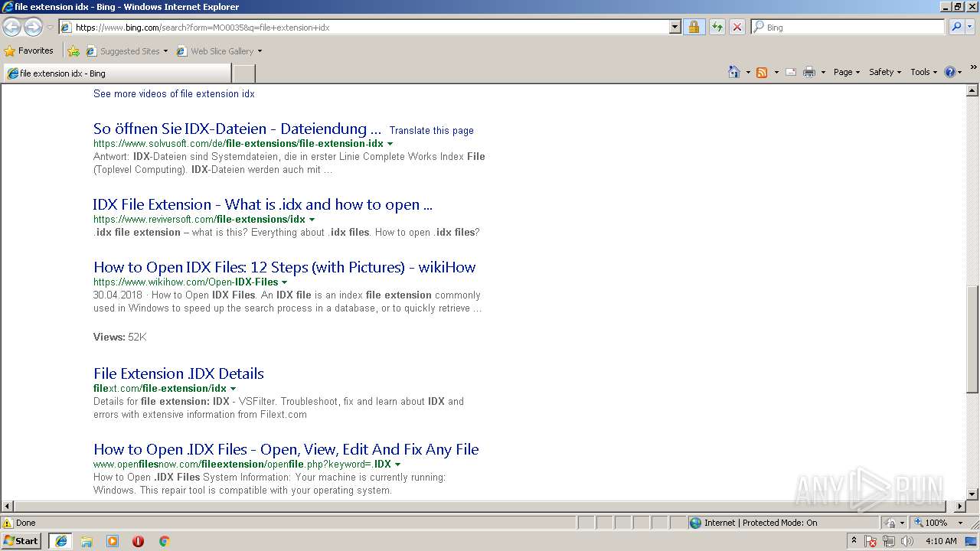This screenshot has height=551, width=980.
Task: Click the taskbar clock 4:10 AM
Action: click(941, 541)
